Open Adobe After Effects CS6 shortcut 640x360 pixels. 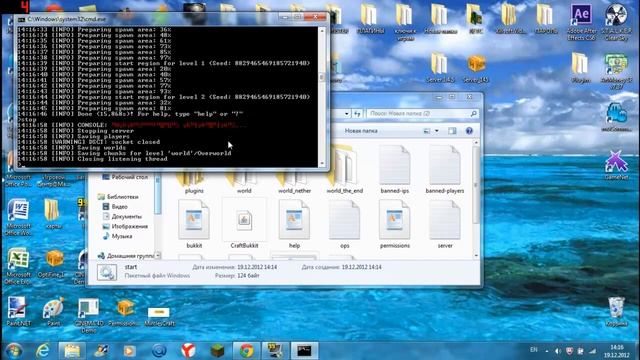pos(582,22)
